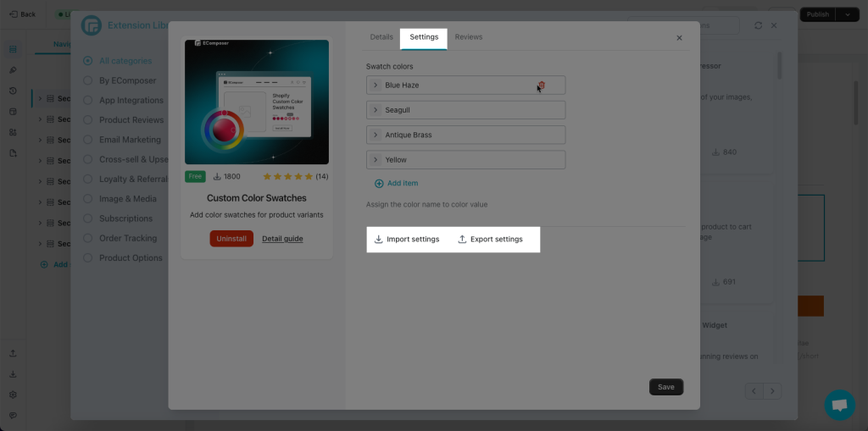868x431 pixels.
Task: Select the Order Tracking category radio
Action: (x=87, y=238)
